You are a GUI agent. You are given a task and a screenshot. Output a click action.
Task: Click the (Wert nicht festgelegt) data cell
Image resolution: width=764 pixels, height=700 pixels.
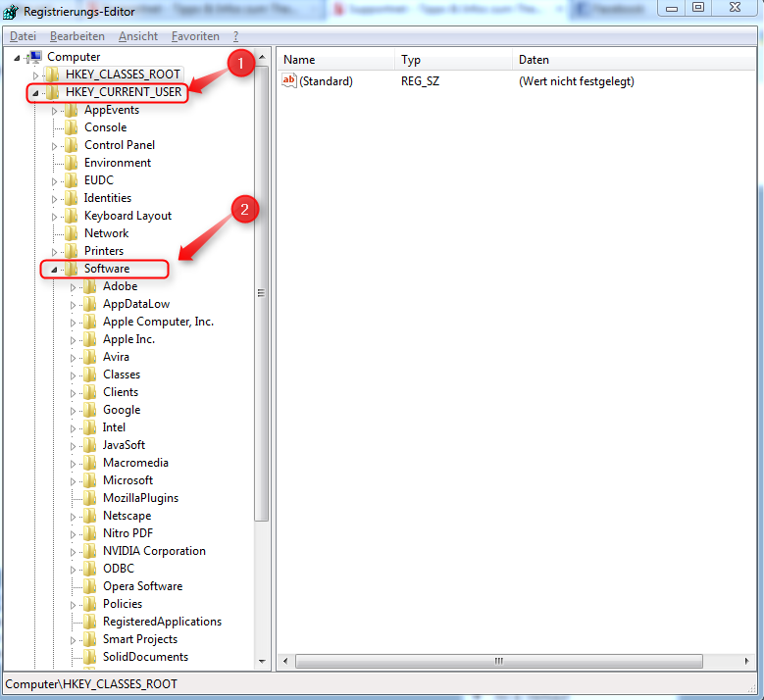[577, 80]
